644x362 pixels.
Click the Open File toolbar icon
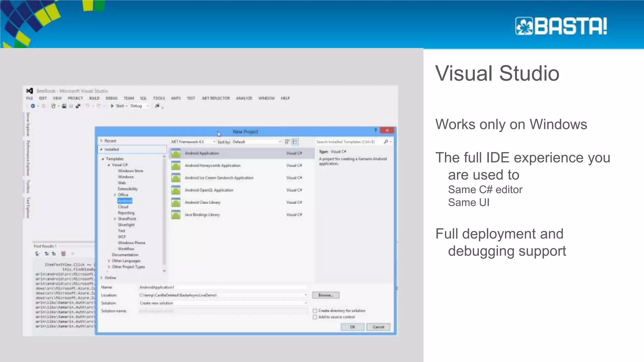[x=64, y=106]
